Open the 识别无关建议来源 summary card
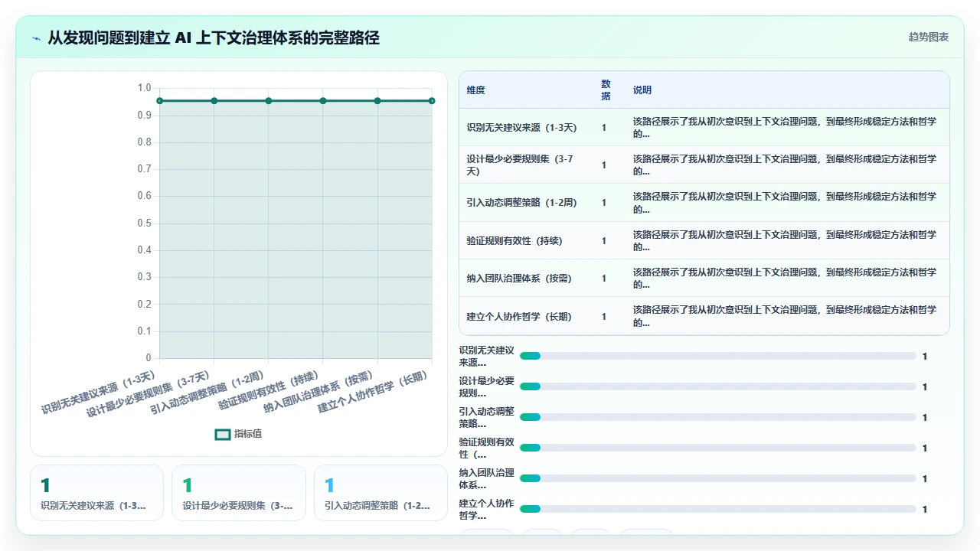The width and height of the screenshot is (980, 551). pos(96,493)
